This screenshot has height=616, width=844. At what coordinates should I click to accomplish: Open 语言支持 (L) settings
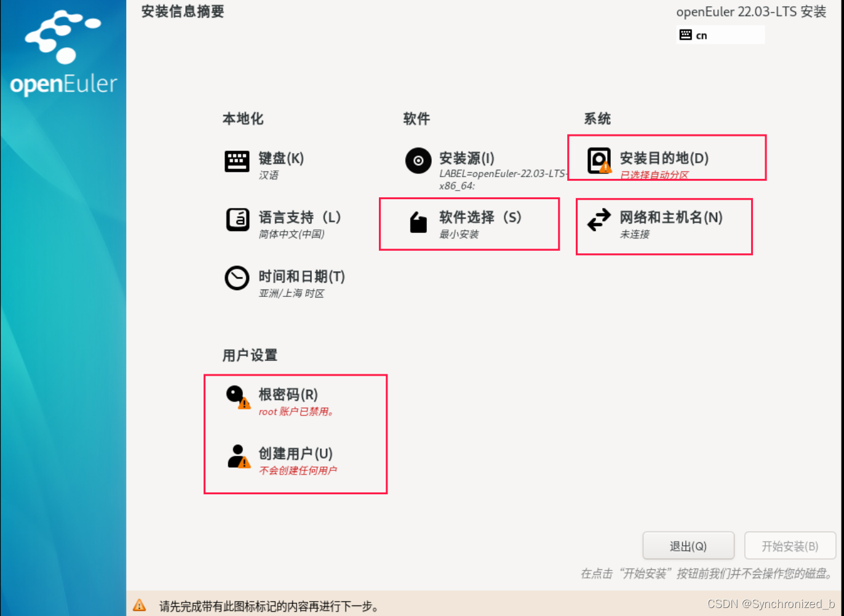pos(300,217)
